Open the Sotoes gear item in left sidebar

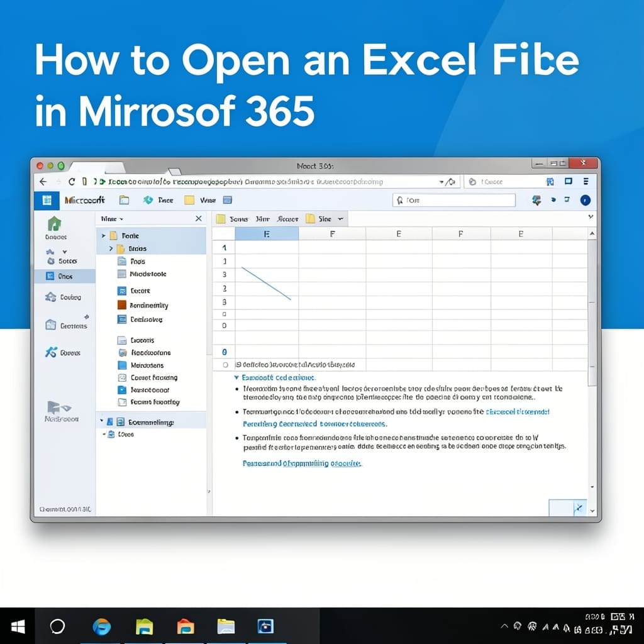pos(62,261)
